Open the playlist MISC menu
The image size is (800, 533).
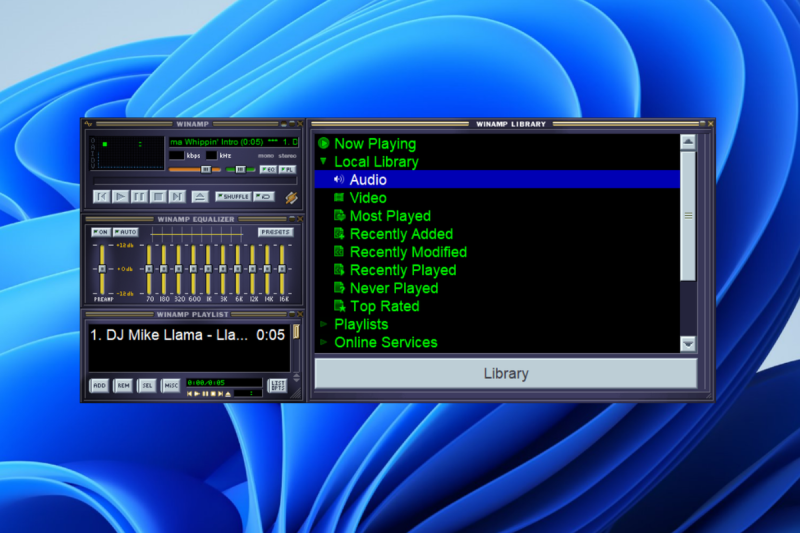point(171,386)
